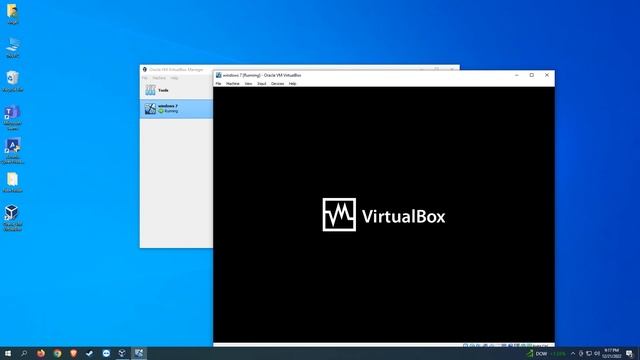Open the desktop shortcut with the letter A icon
The width and height of the screenshot is (640, 360).
point(13,151)
